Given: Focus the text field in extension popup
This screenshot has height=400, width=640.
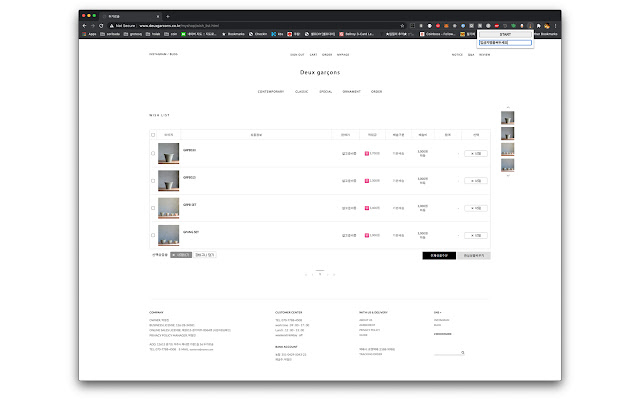Looking at the screenshot, I should [x=505, y=42].
